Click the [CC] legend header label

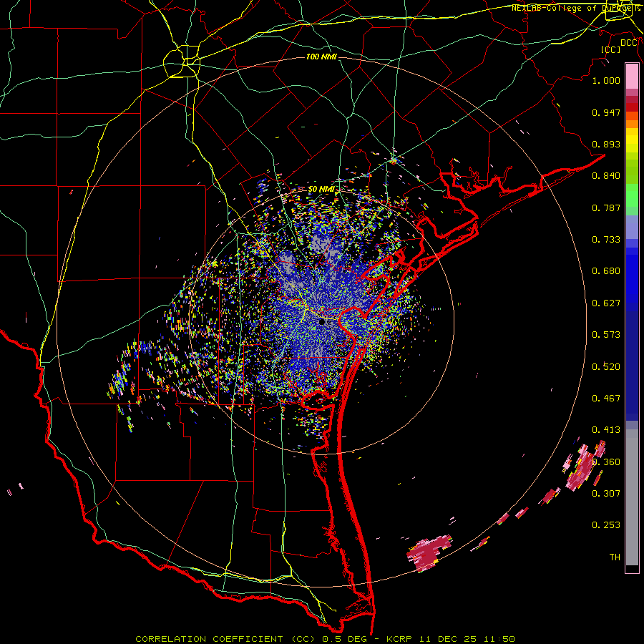610,49
